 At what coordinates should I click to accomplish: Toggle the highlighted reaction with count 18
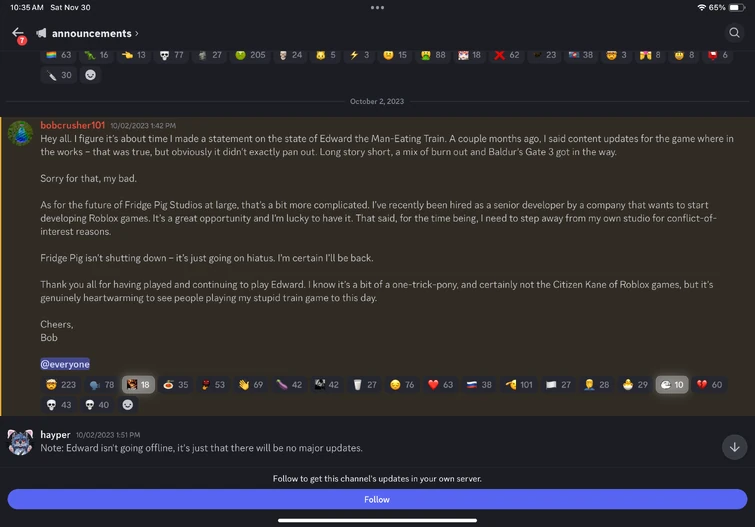pos(138,384)
